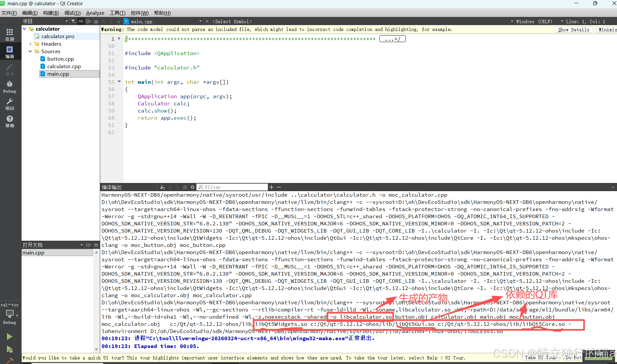Select button.cpp in Sources
Image resolution: width=617 pixels, height=364 pixels.
click(61, 59)
